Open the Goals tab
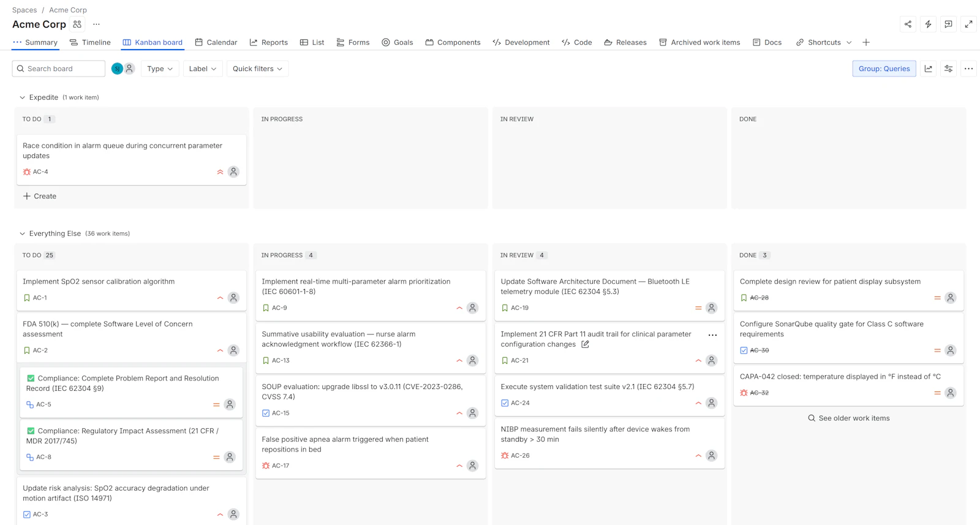The width and height of the screenshot is (980, 525). click(x=397, y=42)
